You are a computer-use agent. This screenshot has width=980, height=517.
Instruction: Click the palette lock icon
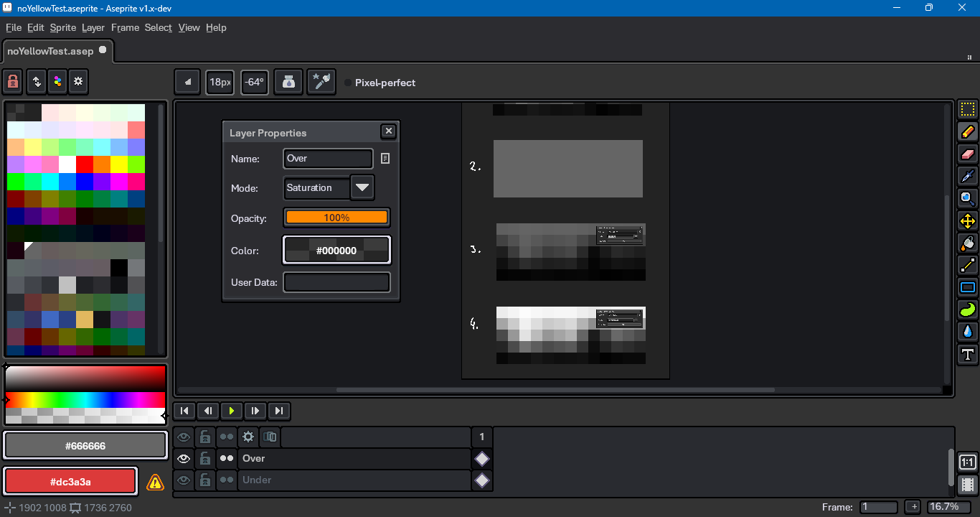[x=13, y=82]
